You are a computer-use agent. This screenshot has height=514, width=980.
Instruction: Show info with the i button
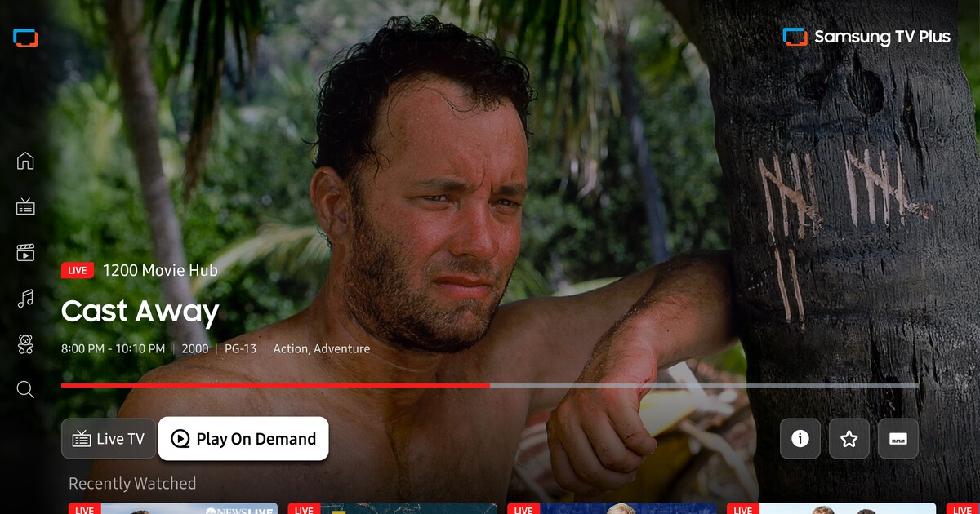coord(800,439)
